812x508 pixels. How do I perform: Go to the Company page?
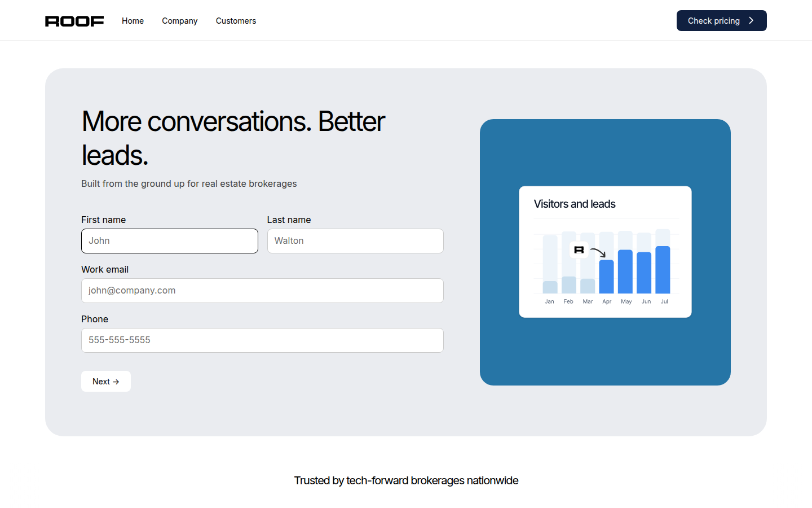[x=179, y=21]
